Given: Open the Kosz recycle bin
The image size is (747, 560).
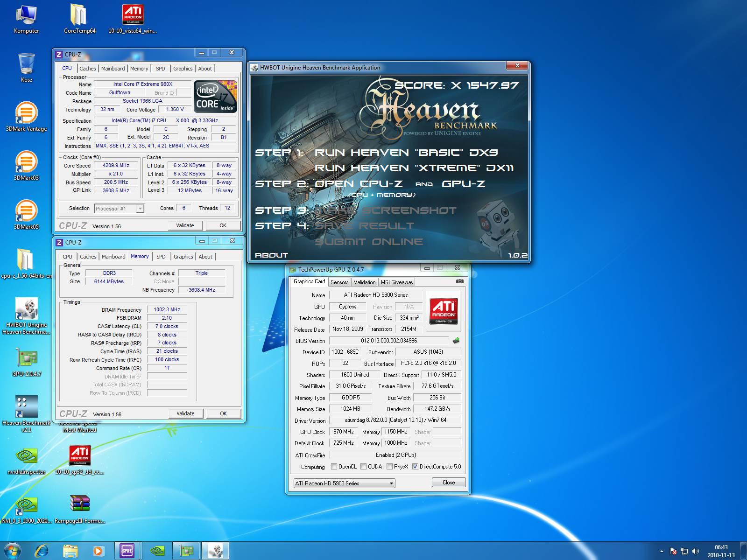Looking at the screenshot, I should [26, 68].
